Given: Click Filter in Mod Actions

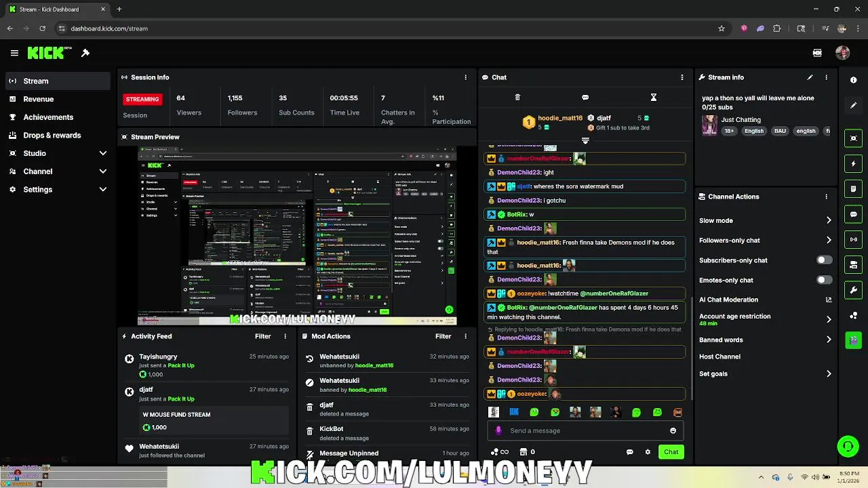Looking at the screenshot, I should click(x=443, y=336).
